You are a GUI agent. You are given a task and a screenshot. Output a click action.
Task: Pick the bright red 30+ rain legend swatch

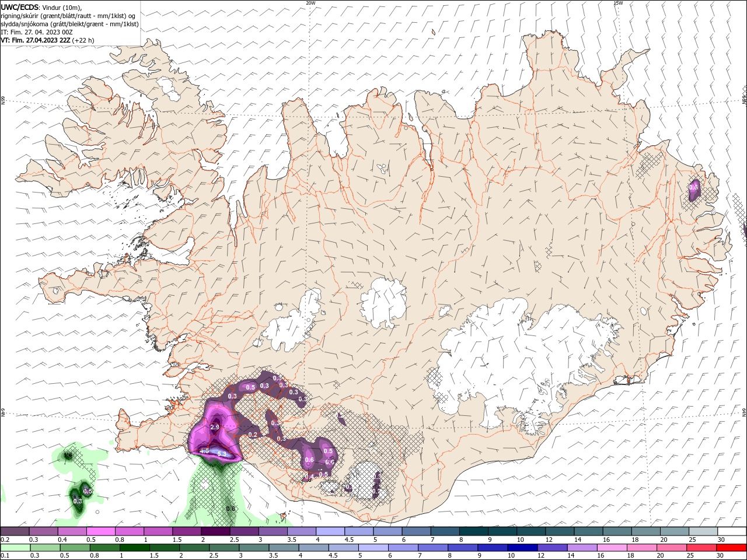[x=731, y=548]
